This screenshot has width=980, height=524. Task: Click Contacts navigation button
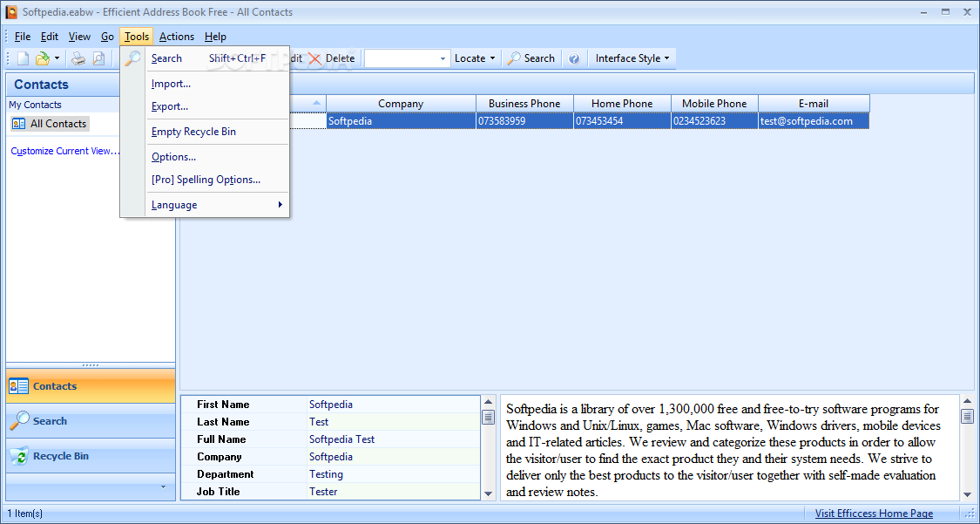tap(91, 386)
